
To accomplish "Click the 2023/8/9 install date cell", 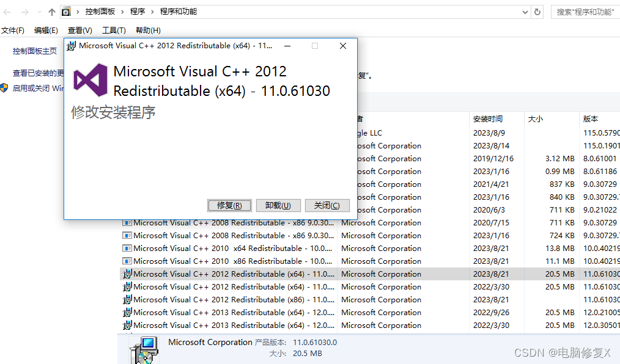I will point(489,133).
